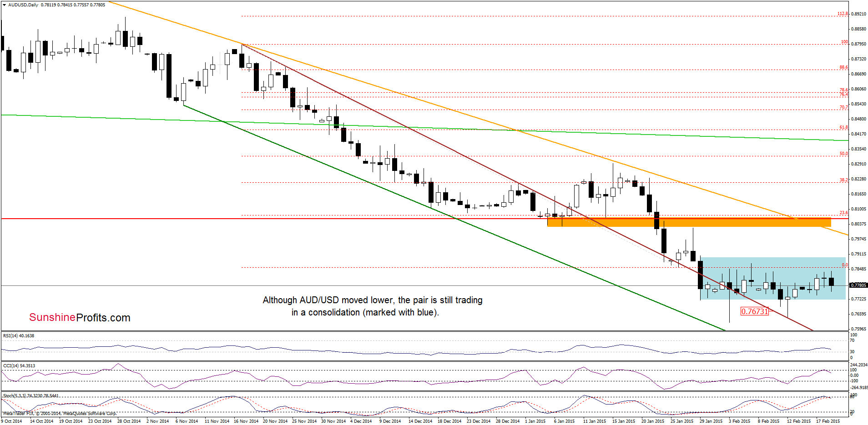Click the annotation about AUD/USD consolidation
This screenshot has width=868, height=425.
point(373,306)
